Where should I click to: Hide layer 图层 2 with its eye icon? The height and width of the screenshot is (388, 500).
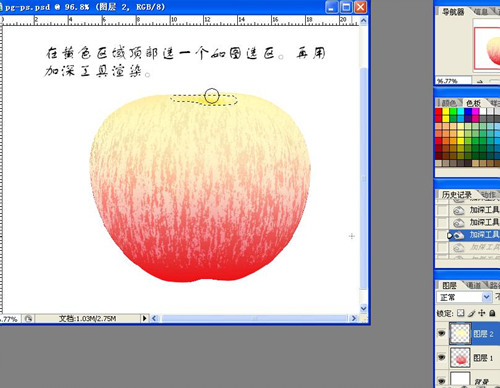tap(442, 333)
